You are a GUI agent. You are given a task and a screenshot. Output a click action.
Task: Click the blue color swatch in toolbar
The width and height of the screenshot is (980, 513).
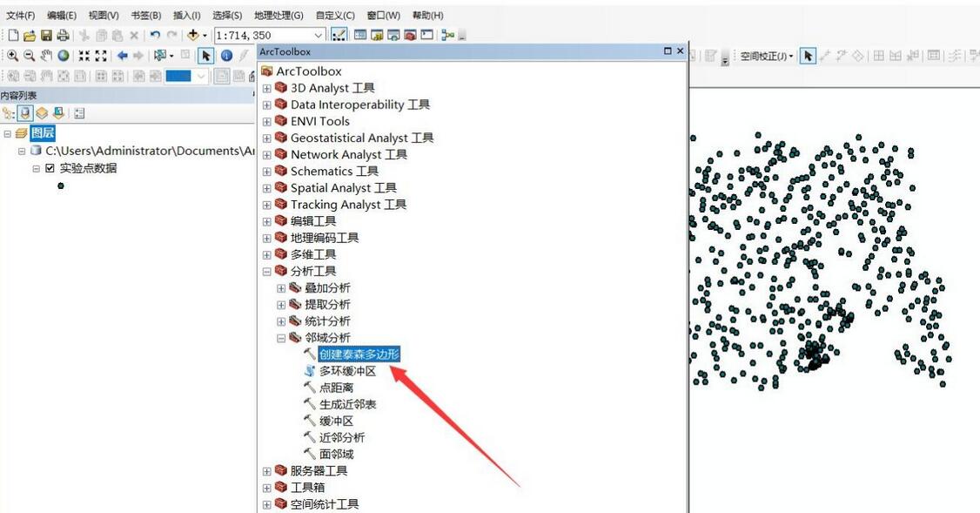point(178,77)
